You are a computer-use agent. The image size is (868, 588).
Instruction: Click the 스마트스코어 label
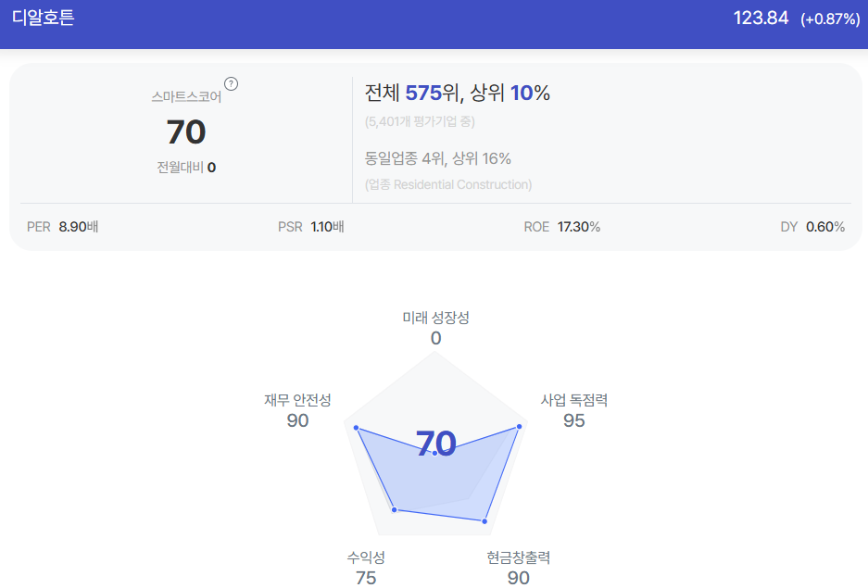pyautogui.click(x=186, y=97)
